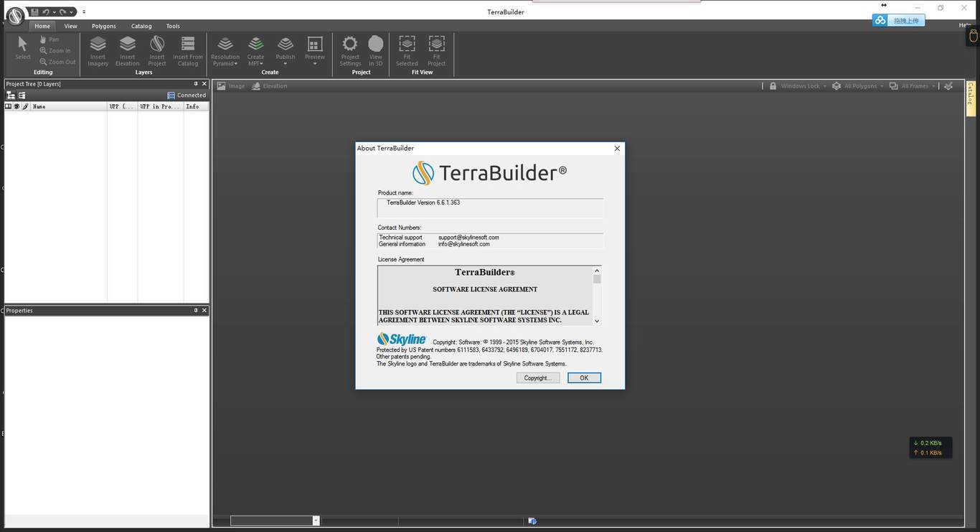The height and width of the screenshot is (532, 980).
Task: Customize quick access toolbar dropdown
Action: click(83, 12)
